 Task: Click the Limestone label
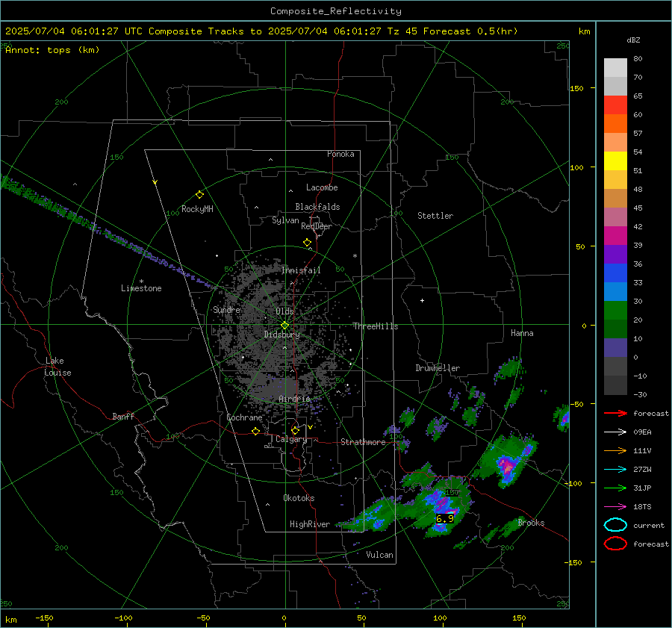pyautogui.click(x=141, y=288)
